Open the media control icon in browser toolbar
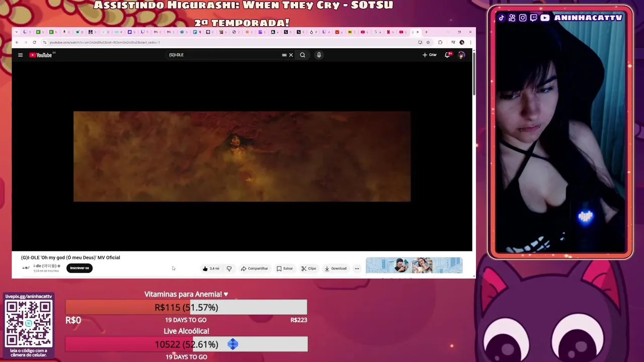644x362 pixels. [x=453, y=42]
